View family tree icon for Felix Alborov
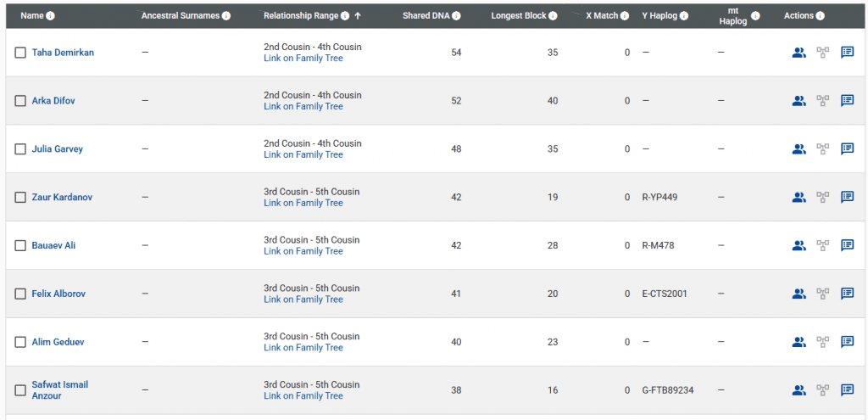Image resolution: width=868 pixels, height=420 pixels. point(822,294)
